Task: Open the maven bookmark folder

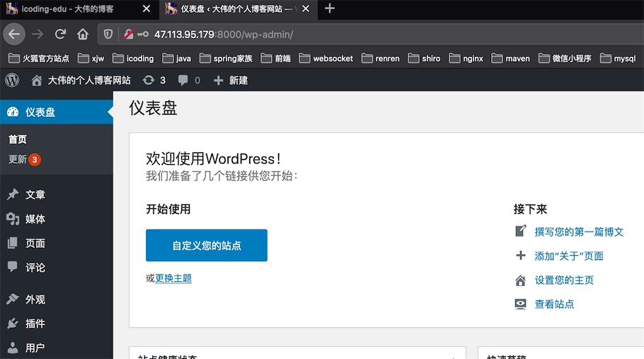Action: (x=510, y=58)
